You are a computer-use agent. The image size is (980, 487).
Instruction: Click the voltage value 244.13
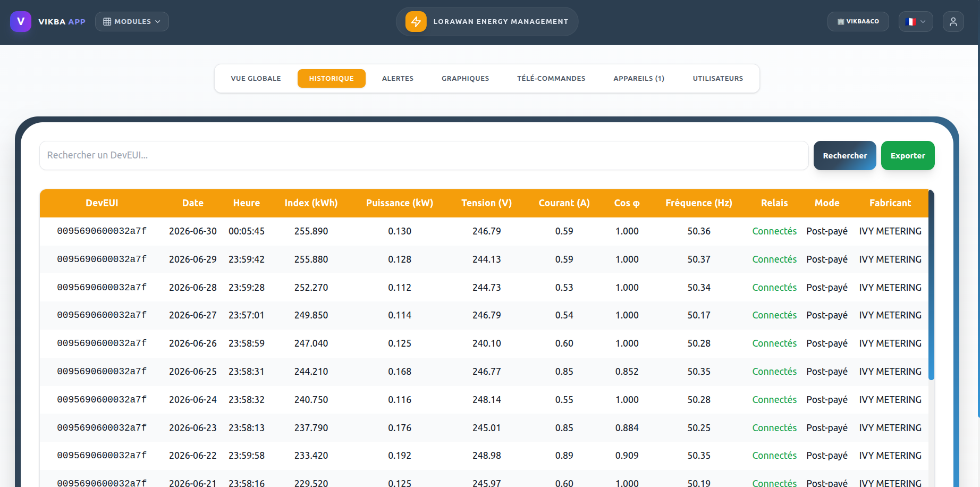486,259
